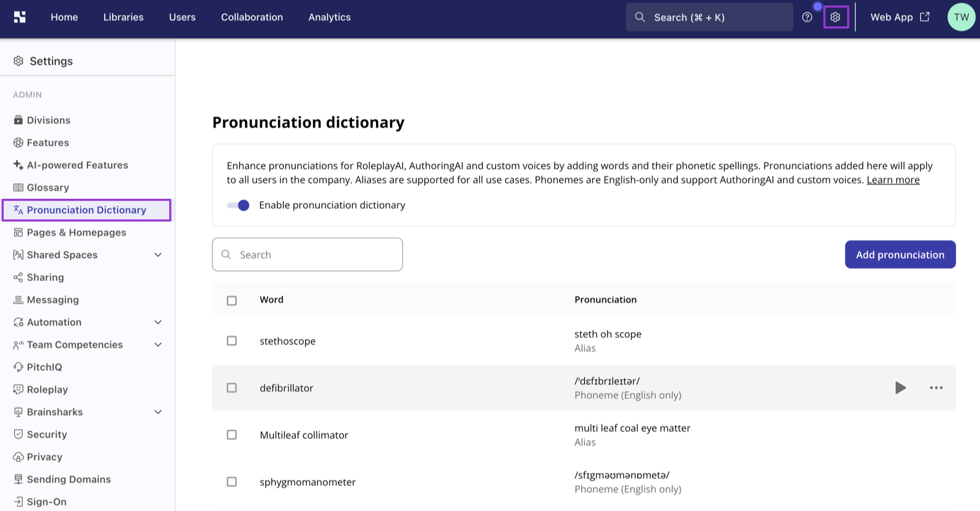Viewport: 980px width, 511px height.
Task: Click the Web App external link icon
Action: 925,17
